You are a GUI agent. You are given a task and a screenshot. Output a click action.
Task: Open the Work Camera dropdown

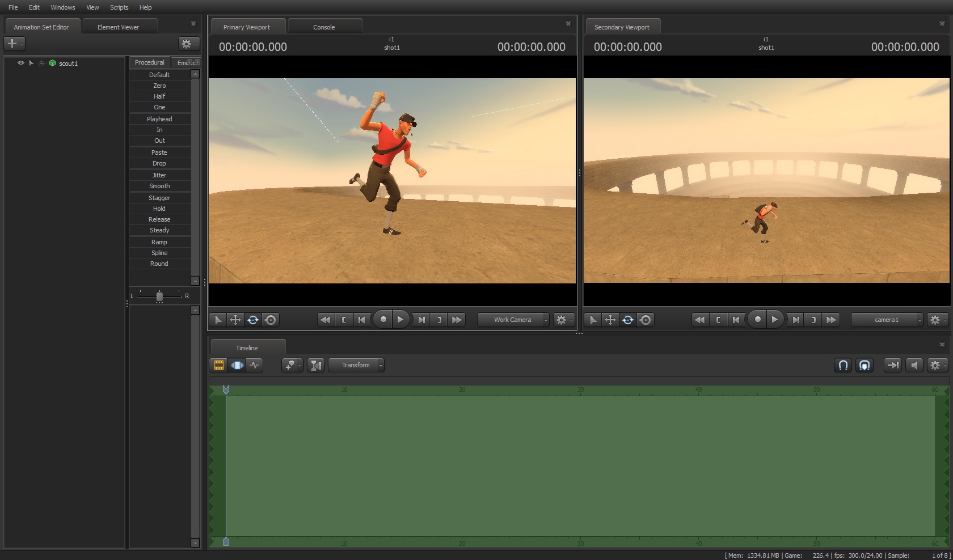(x=513, y=320)
